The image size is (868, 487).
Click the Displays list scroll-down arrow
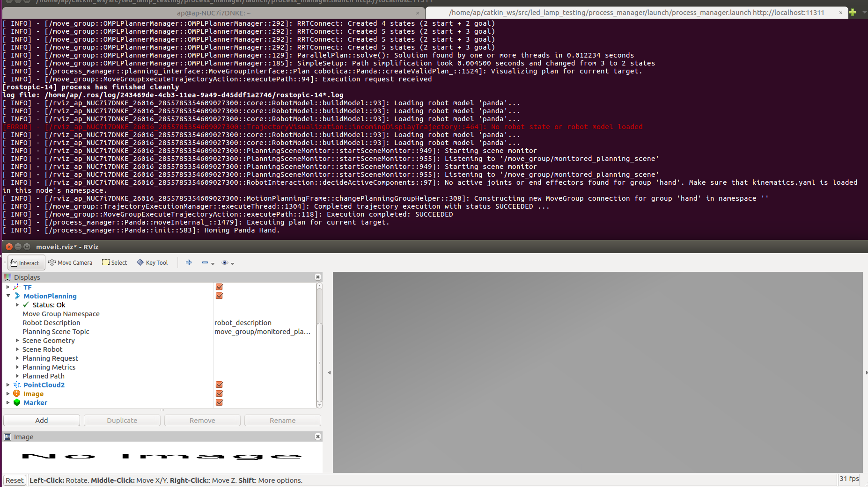pyautogui.click(x=320, y=405)
